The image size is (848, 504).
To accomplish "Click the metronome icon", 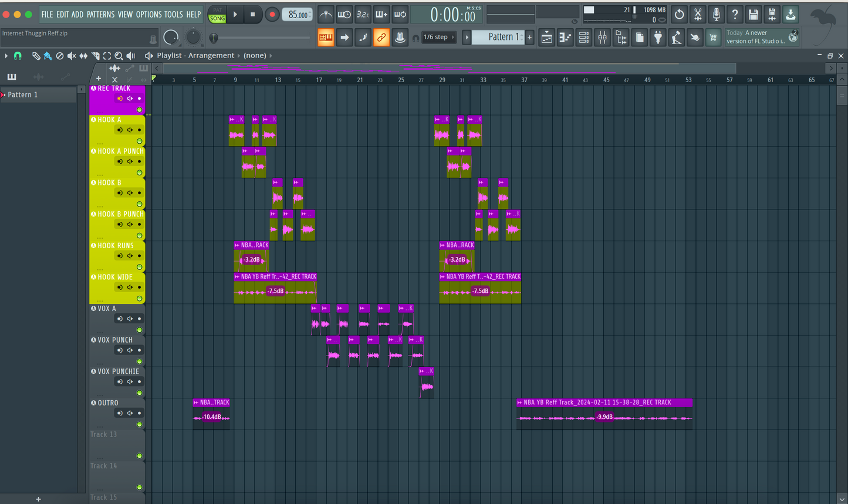I will click(326, 14).
